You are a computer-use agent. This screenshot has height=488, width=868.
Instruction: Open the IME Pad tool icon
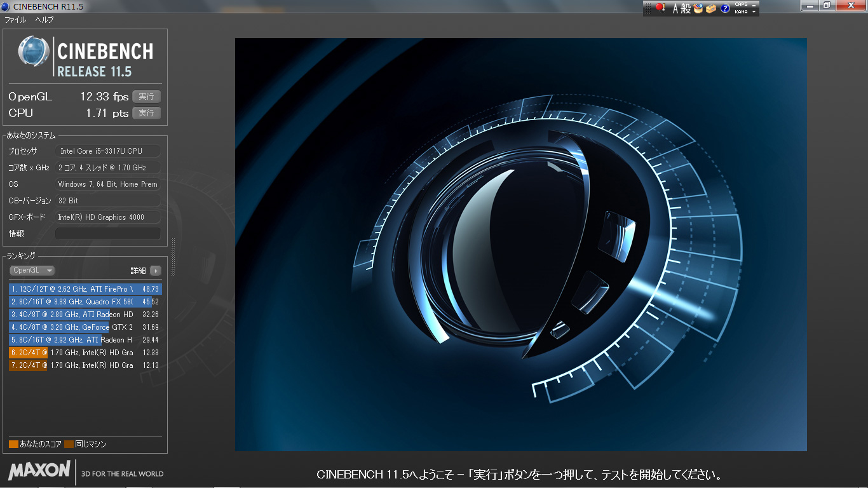point(698,9)
